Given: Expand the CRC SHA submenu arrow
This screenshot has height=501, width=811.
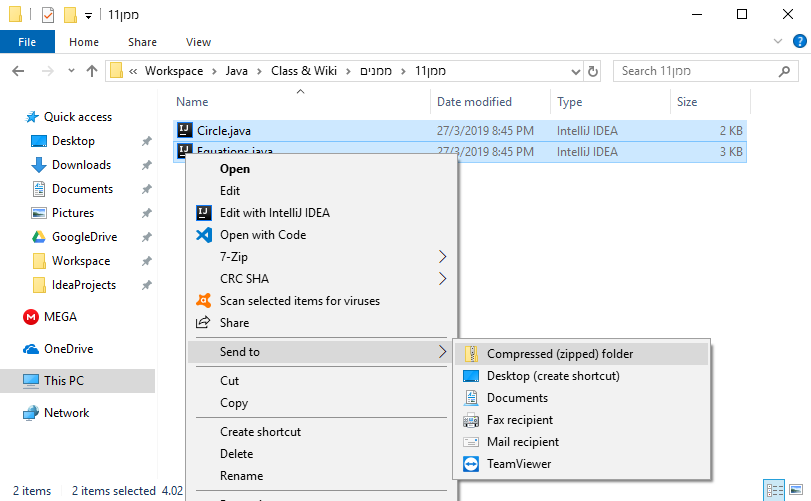Looking at the screenshot, I should [x=443, y=279].
